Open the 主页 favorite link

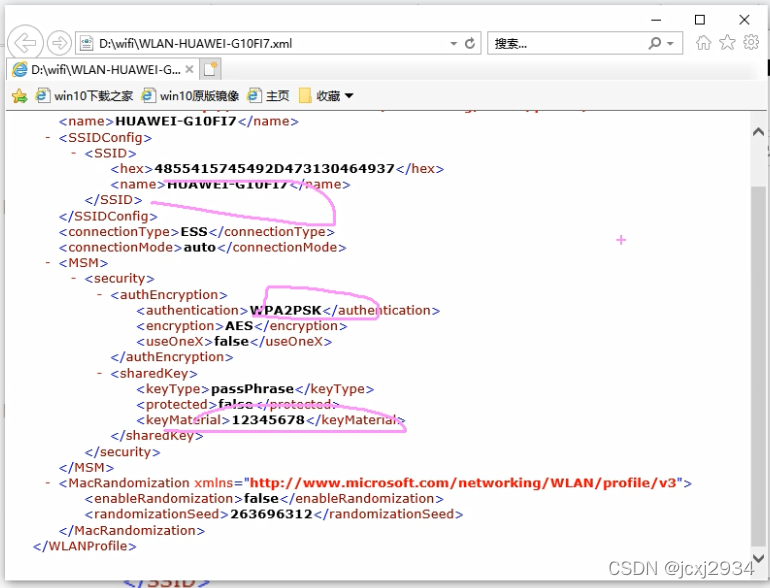[x=269, y=96]
